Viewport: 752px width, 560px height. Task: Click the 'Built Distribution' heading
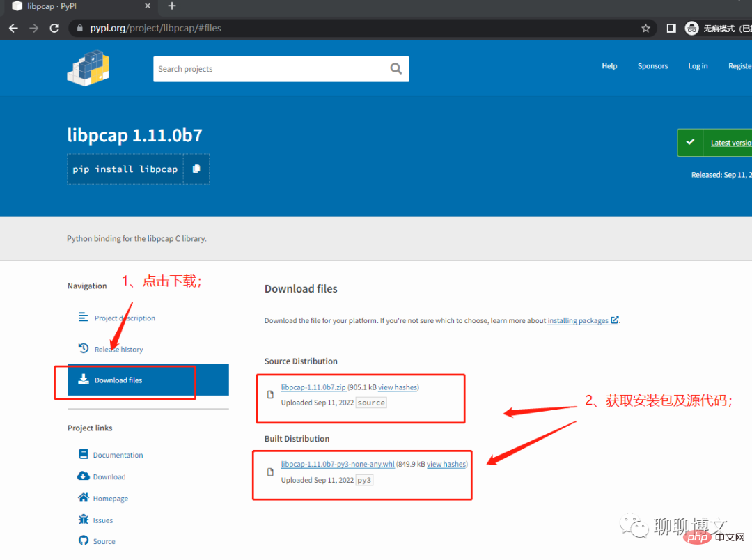pyautogui.click(x=297, y=439)
